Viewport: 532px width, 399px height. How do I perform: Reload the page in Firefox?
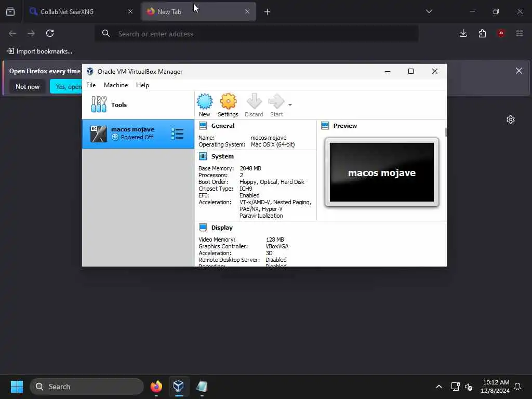50,33
